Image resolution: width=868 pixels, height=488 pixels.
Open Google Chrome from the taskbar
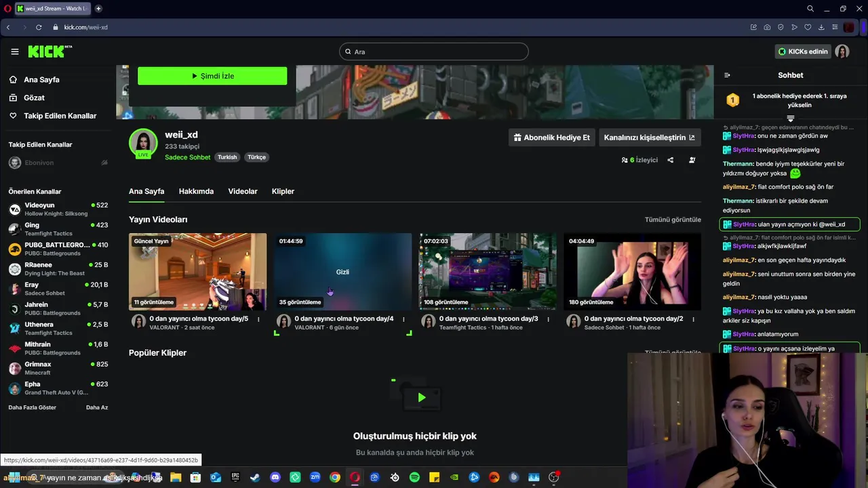(335, 477)
